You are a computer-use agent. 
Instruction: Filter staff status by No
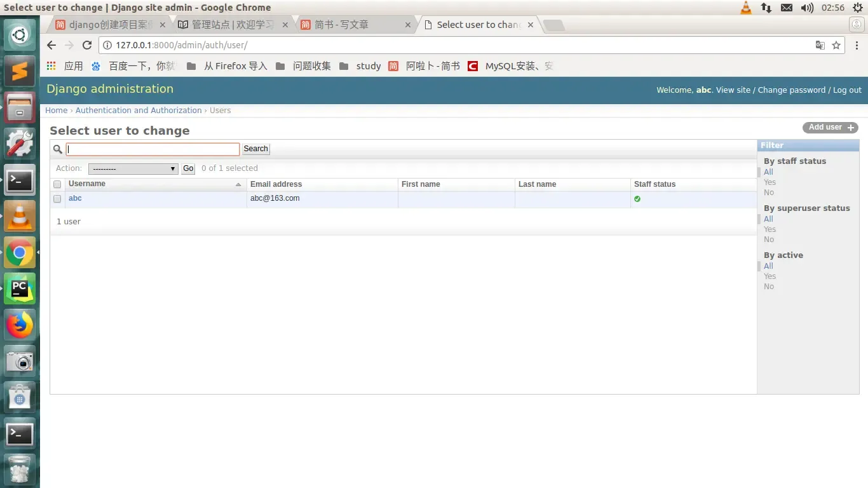769,193
